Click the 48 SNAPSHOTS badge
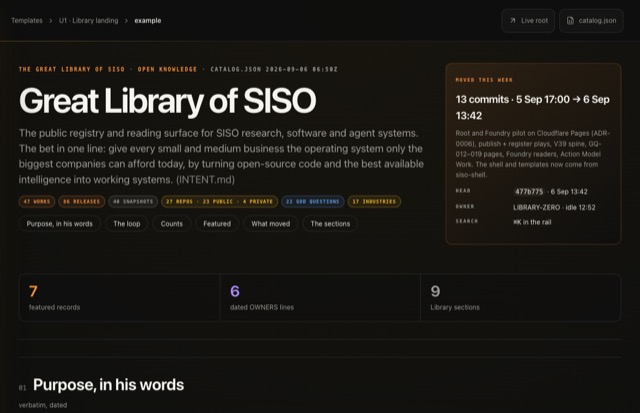Image resolution: width=640 pixels, height=413 pixels. (x=133, y=202)
